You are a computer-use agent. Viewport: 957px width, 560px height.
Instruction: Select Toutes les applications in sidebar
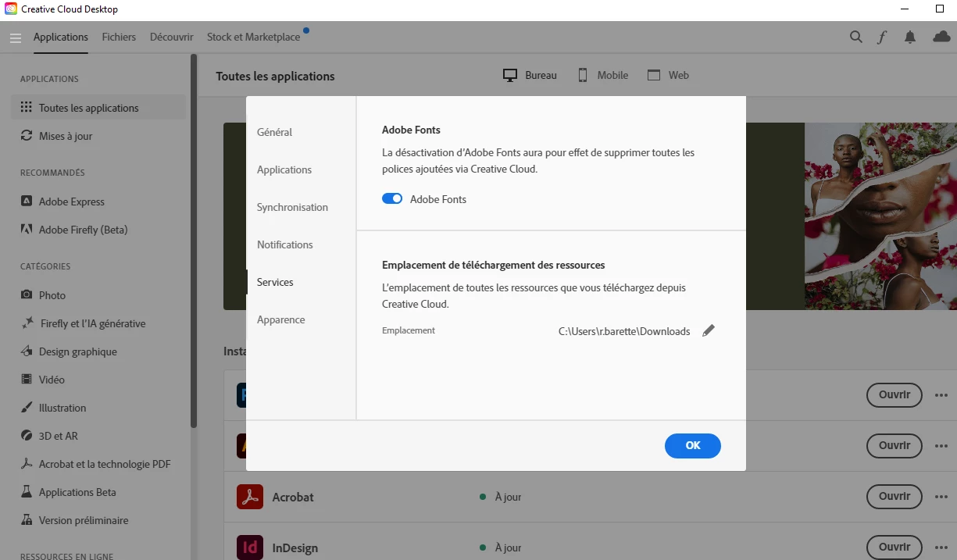click(98, 108)
